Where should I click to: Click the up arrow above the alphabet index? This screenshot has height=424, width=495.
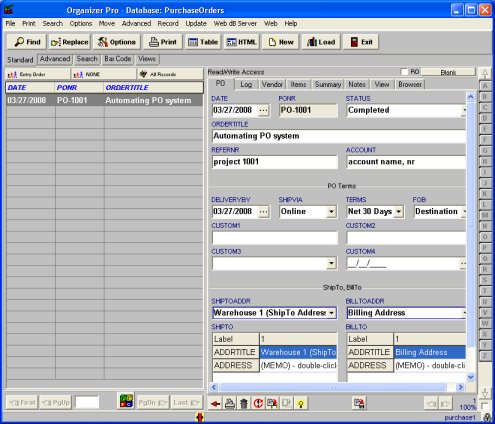pyautogui.click(x=485, y=74)
